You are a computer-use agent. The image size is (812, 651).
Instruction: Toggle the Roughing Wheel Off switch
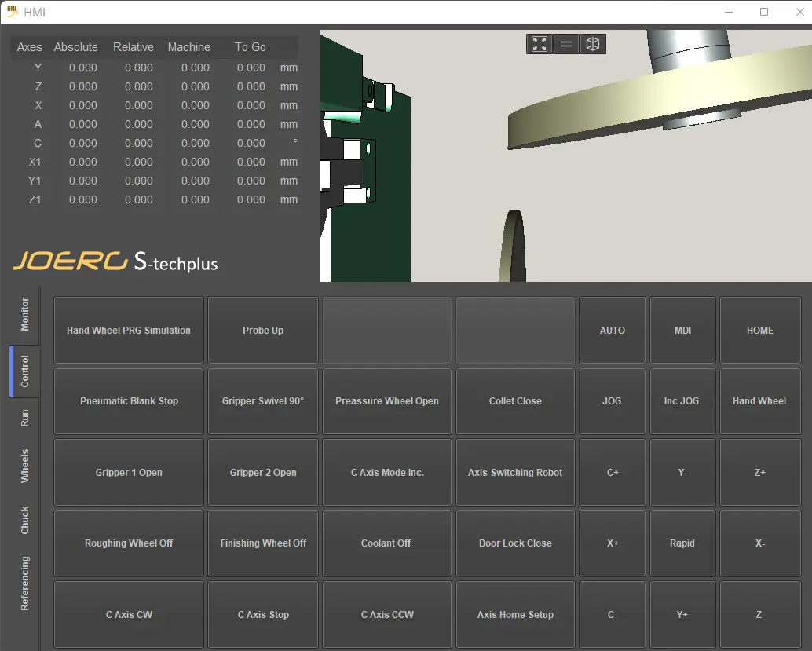(129, 543)
